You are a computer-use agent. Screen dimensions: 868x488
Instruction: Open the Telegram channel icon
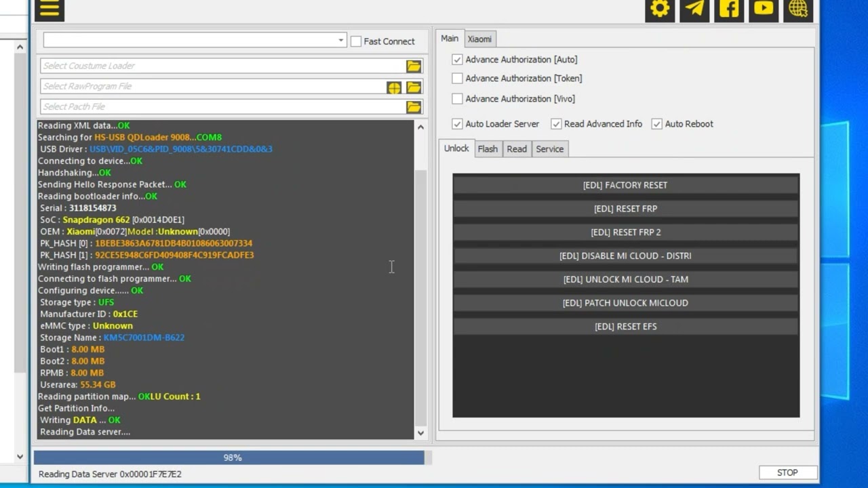694,9
